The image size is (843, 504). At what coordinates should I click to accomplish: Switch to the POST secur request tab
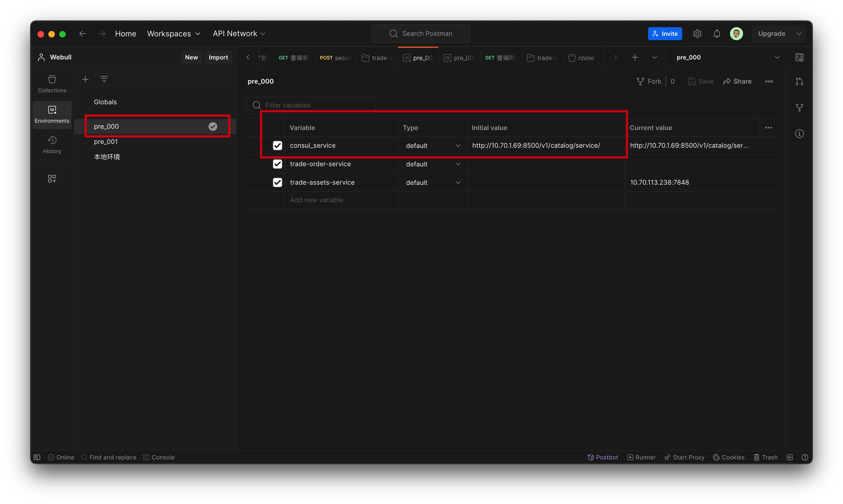tap(335, 58)
